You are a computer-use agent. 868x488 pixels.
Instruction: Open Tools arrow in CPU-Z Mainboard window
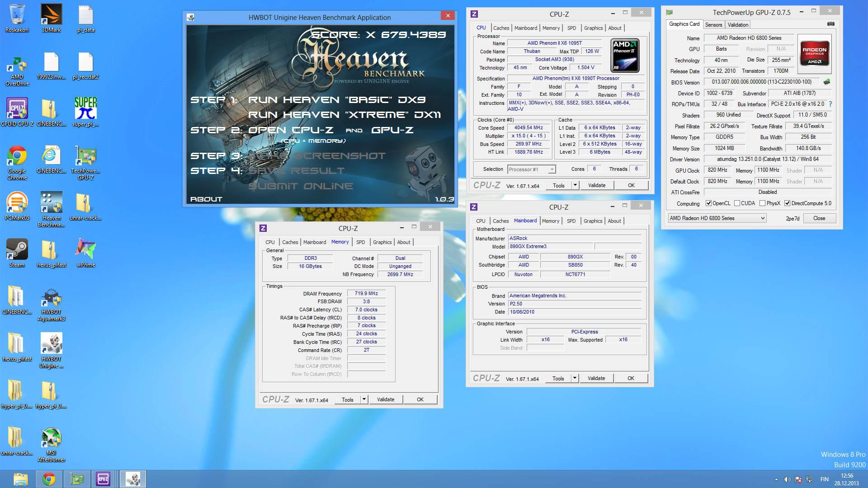[575, 378]
